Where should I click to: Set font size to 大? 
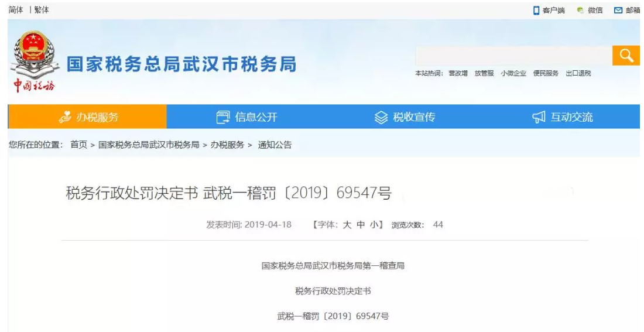(x=347, y=225)
